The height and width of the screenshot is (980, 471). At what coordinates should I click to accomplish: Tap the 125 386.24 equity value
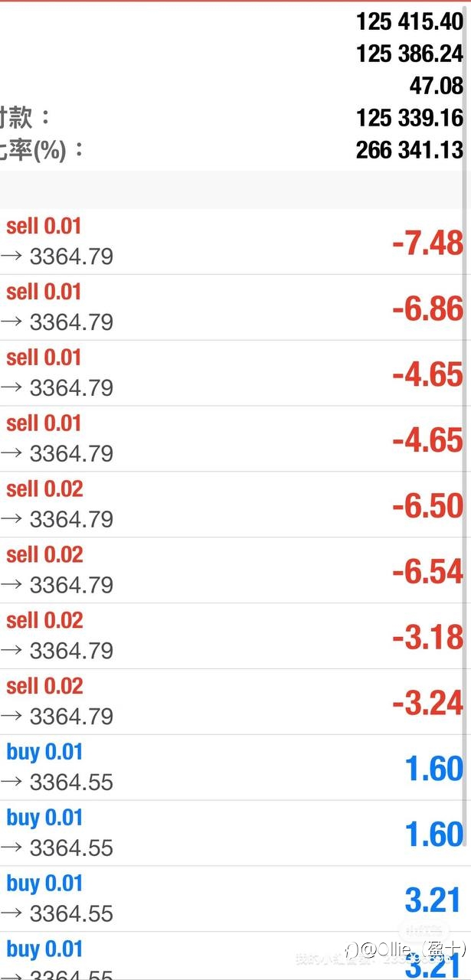[x=410, y=54]
